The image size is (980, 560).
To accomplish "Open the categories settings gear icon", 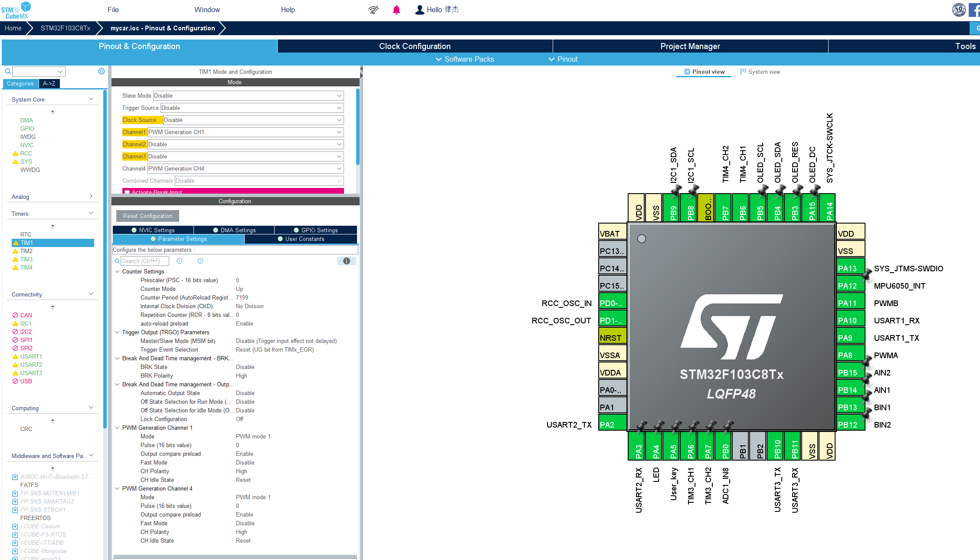I will tap(102, 71).
